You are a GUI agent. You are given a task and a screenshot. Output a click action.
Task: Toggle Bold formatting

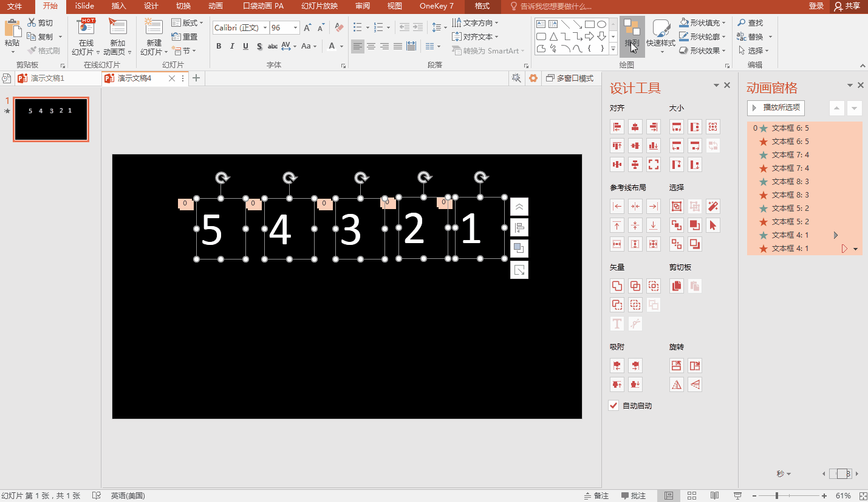(218, 46)
